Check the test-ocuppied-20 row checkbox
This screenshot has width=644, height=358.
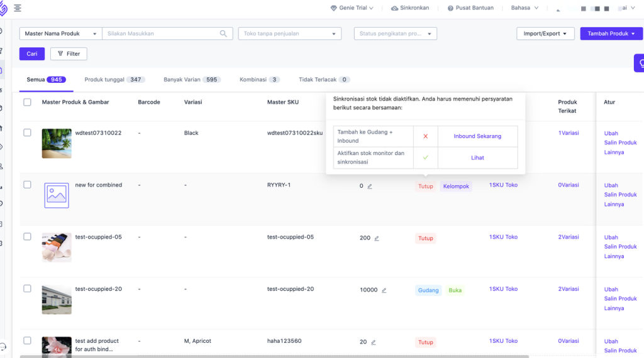pos(27,289)
